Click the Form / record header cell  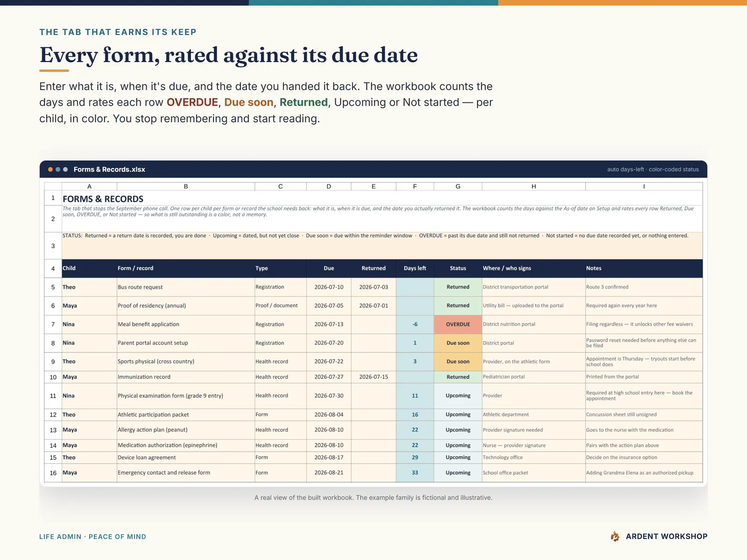pos(186,268)
